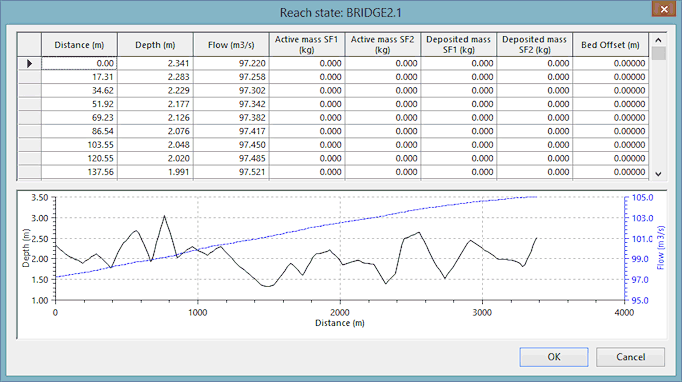
Task: Click the distance cell showing 0.00
Action: pyautogui.click(x=79, y=64)
